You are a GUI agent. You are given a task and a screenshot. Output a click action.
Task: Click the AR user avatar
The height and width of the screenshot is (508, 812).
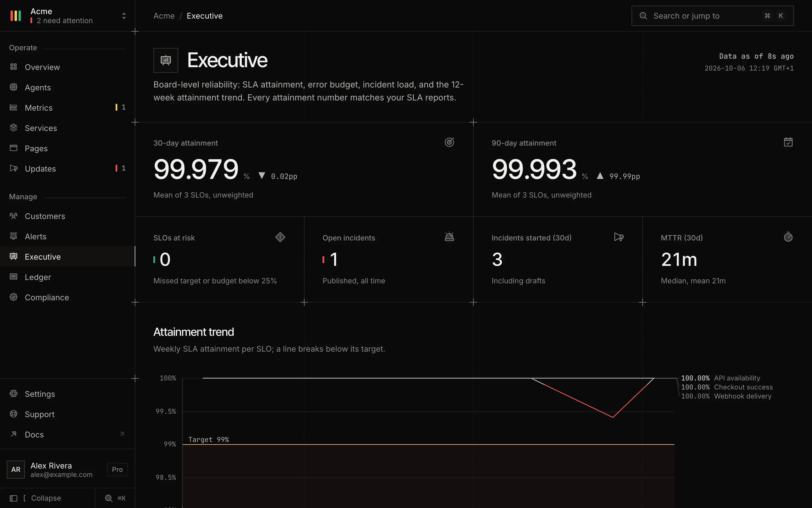(16, 469)
